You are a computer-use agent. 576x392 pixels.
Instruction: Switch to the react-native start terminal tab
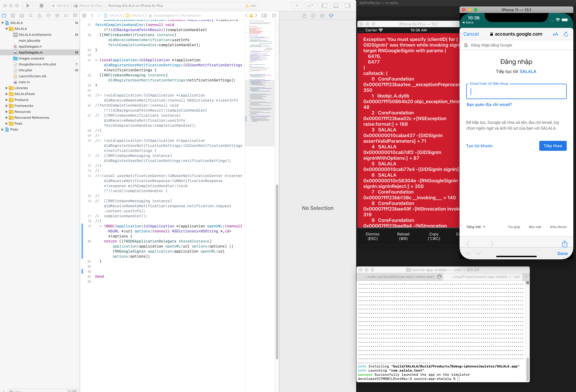[x=400, y=277]
